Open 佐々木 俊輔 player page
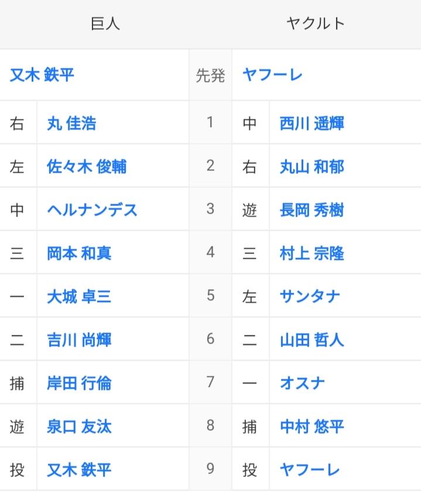The height and width of the screenshot is (504, 421). click(87, 166)
